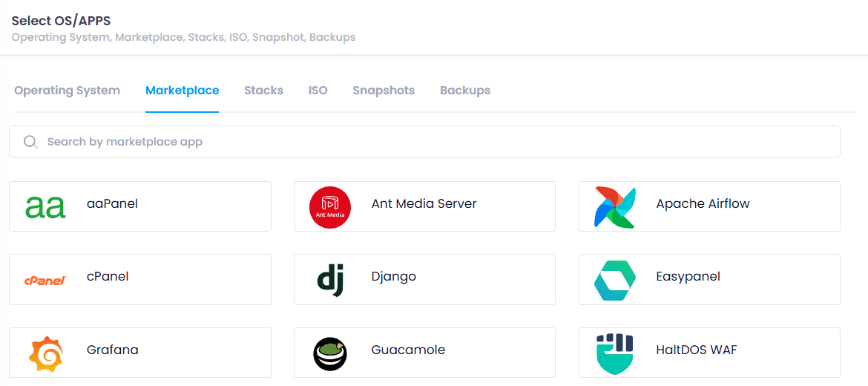Select the Marketplace tab

(182, 91)
